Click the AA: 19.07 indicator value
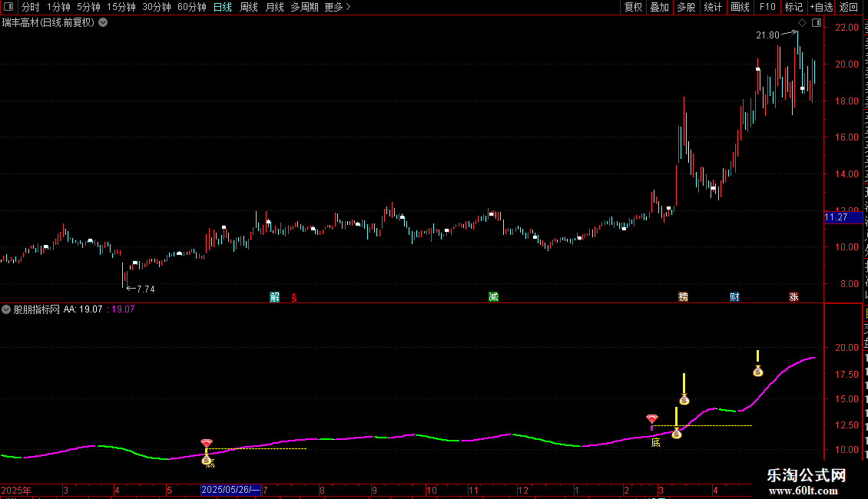This screenshot has height=499, width=868. click(83, 309)
